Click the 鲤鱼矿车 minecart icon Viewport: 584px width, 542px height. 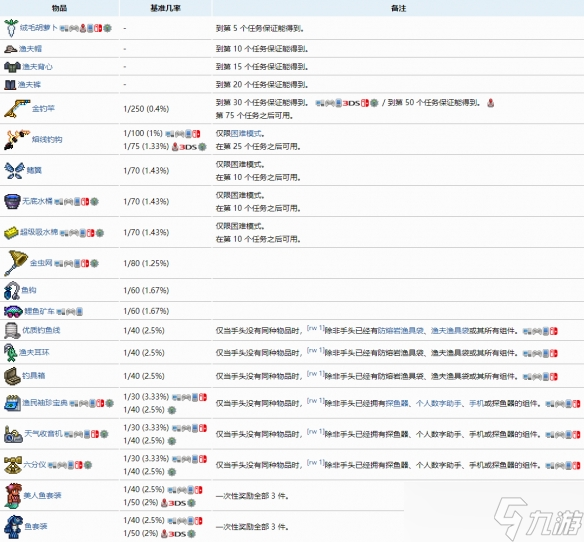13,311
